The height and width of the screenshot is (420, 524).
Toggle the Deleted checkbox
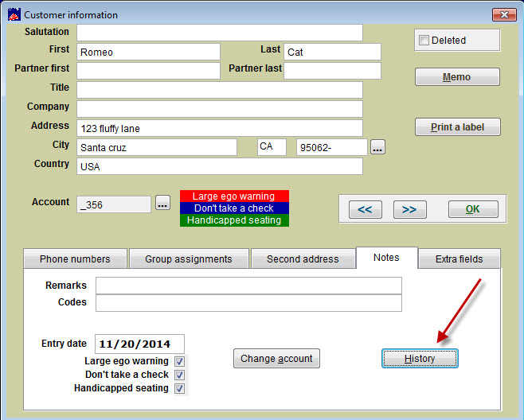(x=424, y=40)
